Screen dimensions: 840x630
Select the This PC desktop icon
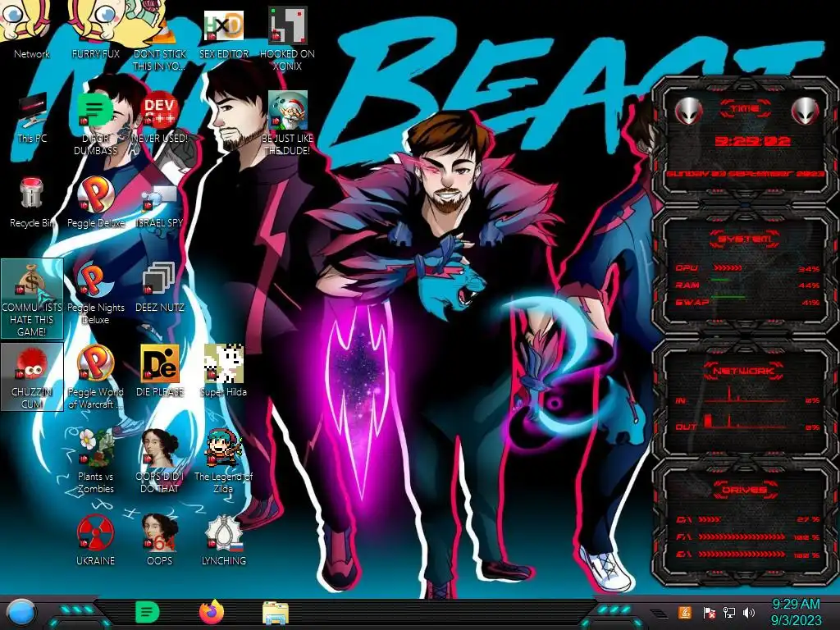tap(32, 116)
